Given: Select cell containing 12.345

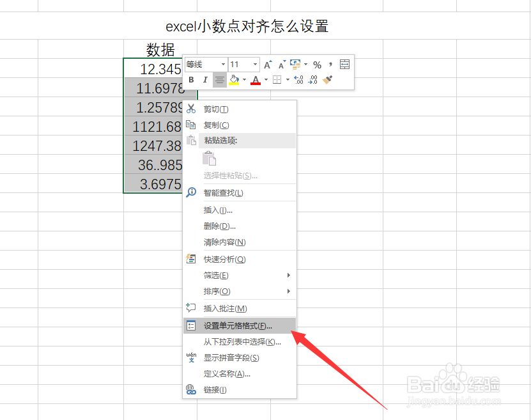Looking at the screenshot, I should click(153, 69).
